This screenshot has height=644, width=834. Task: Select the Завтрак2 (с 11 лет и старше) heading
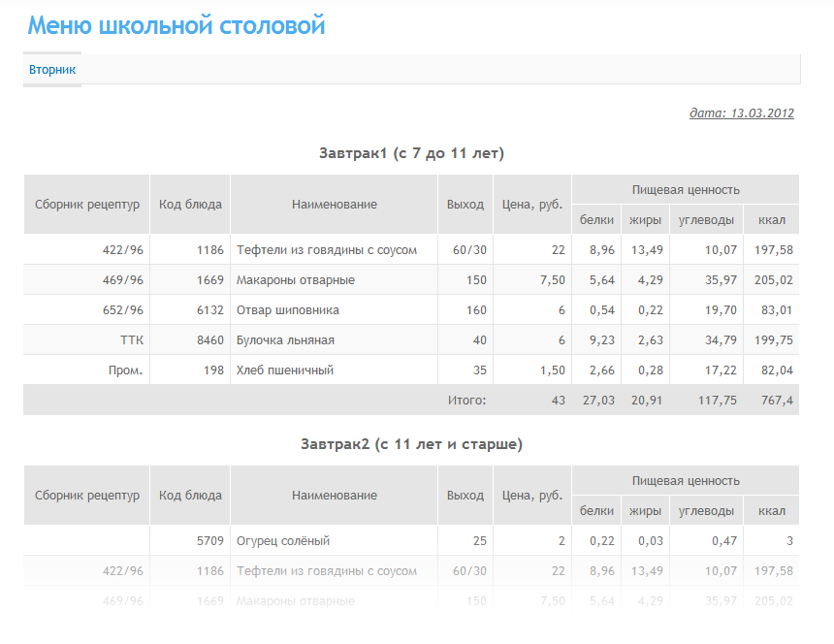click(x=411, y=444)
